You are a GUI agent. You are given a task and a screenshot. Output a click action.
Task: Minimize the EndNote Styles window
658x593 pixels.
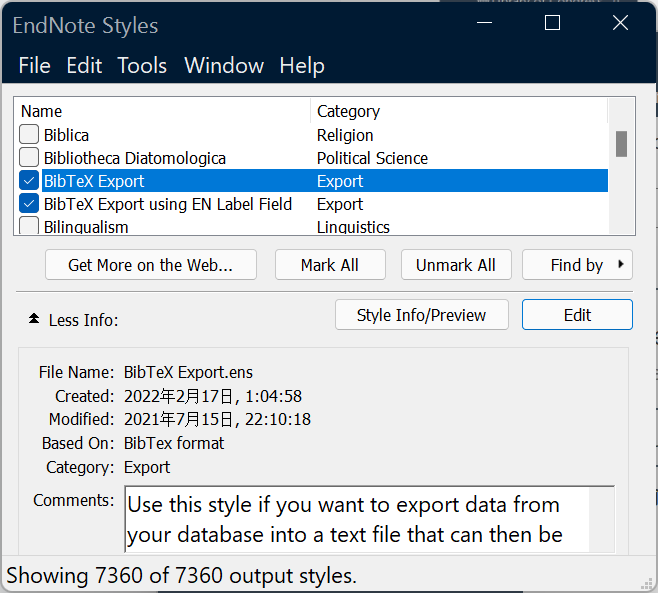click(x=484, y=23)
